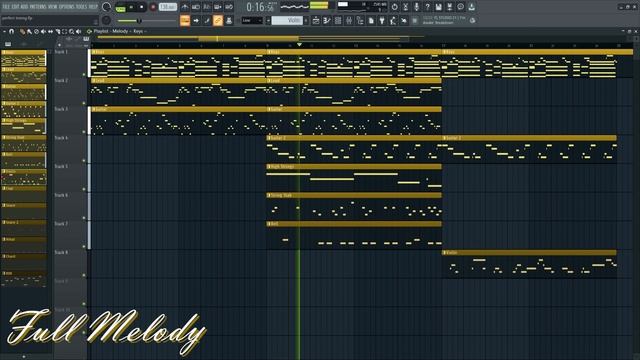This screenshot has width=640, height=360.
Task: Select the Mute tool in playlist toolbar
Action: (43, 31)
